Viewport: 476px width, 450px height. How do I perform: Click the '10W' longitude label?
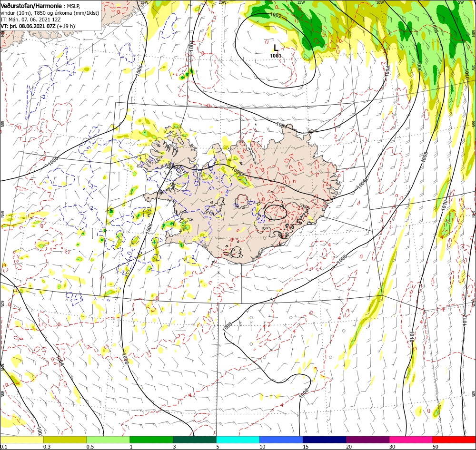tap(380, 2)
